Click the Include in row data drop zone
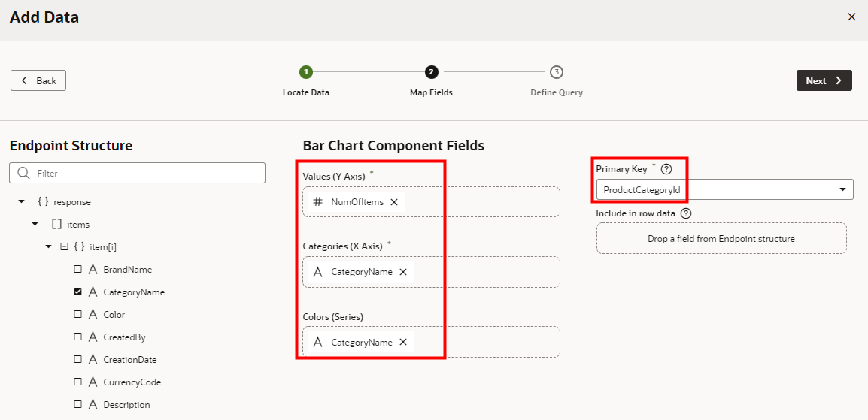The height and width of the screenshot is (420, 868). (721, 239)
